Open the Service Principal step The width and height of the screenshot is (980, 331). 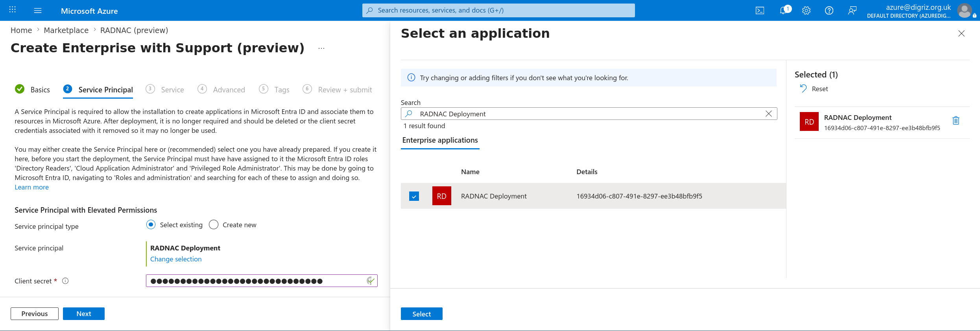(98, 90)
